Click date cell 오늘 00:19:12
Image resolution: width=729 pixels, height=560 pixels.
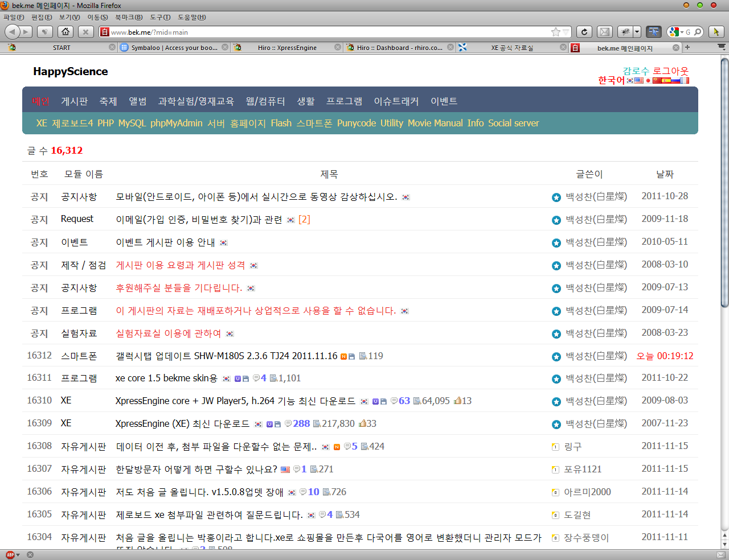point(665,356)
